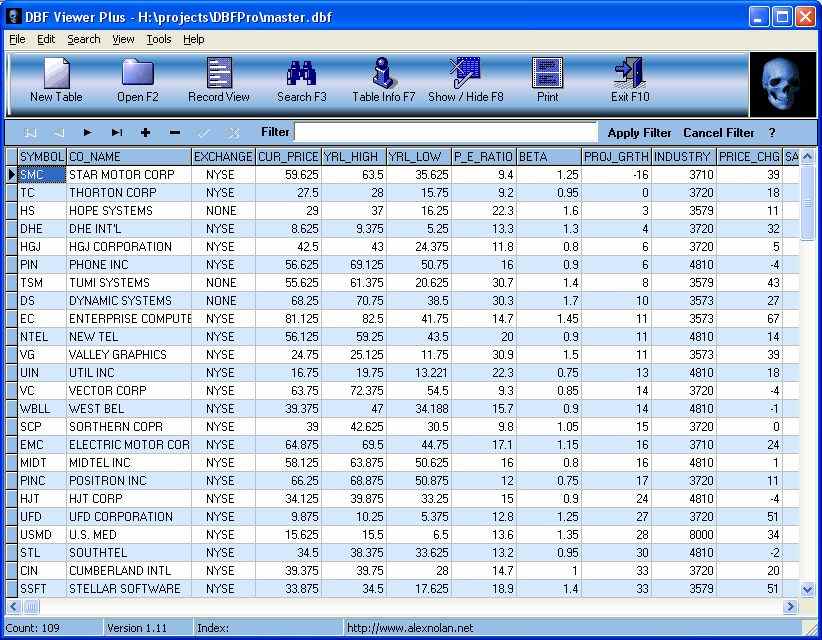Click the YRL_LOW column header
This screenshot has height=640, width=822.
419,157
